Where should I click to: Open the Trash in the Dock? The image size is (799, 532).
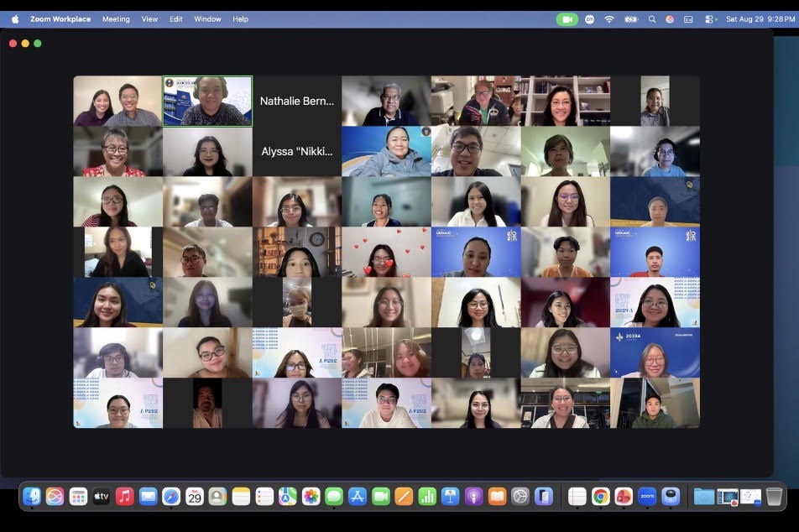point(774,496)
